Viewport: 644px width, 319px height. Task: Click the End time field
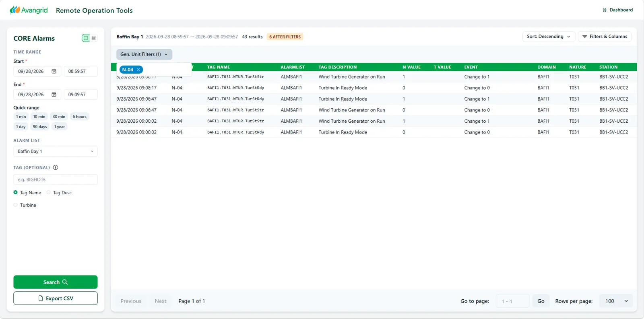pyautogui.click(x=81, y=95)
